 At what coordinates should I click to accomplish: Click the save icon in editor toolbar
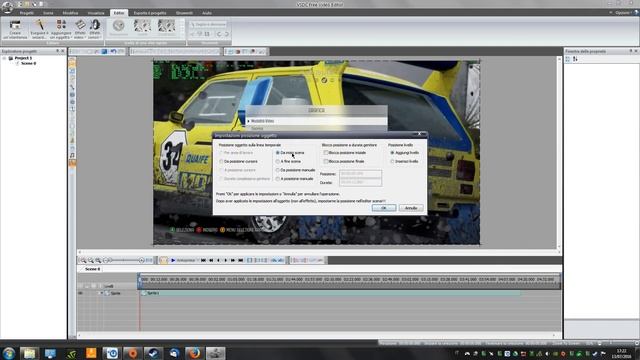tap(104, 51)
